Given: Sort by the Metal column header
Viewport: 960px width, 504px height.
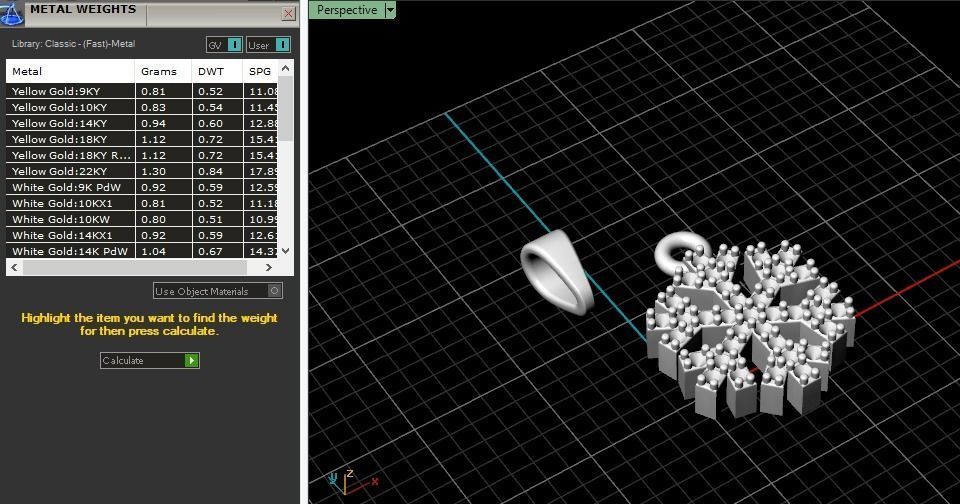Looking at the screenshot, I should (x=70, y=71).
